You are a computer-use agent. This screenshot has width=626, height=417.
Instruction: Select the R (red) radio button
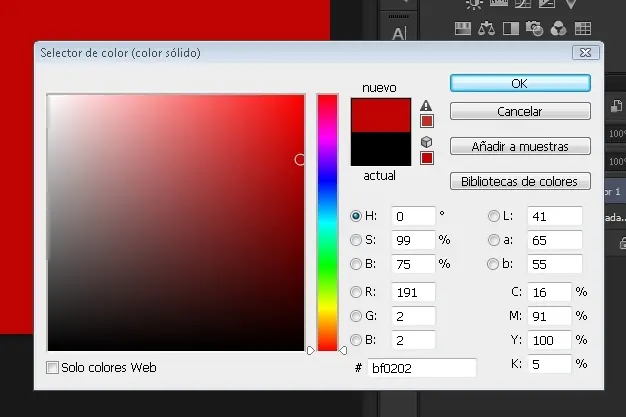click(356, 292)
